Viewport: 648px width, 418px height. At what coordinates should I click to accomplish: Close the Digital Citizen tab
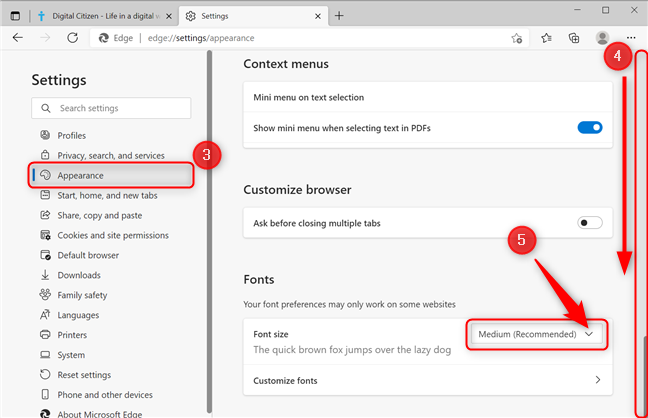pos(169,16)
